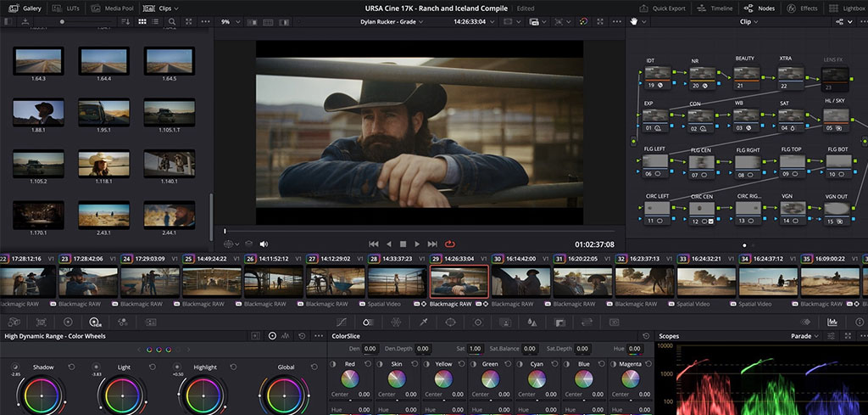Open the Dylan Rucker - Grade dropdown
Image resolution: width=868 pixels, height=415 pixels.
point(392,21)
